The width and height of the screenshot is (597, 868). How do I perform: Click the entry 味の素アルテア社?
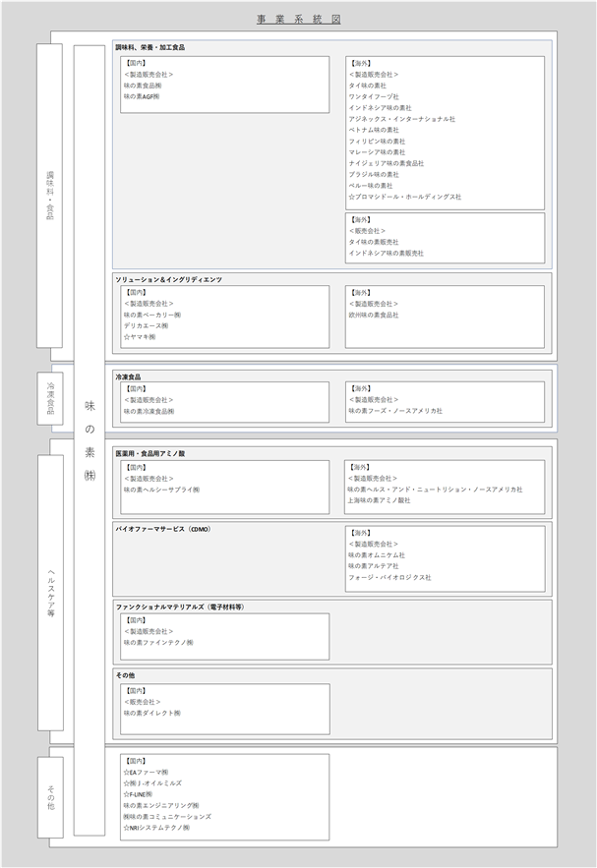[374, 566]
